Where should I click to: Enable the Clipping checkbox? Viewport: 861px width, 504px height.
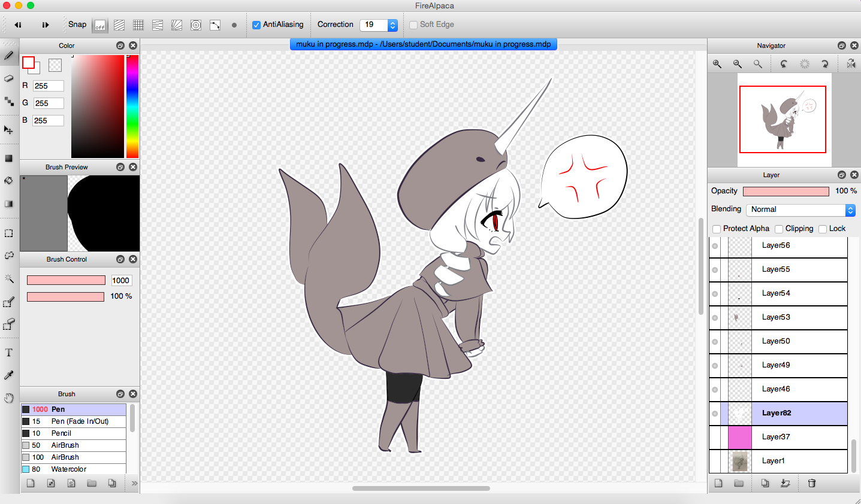click(x=779, y=229)
